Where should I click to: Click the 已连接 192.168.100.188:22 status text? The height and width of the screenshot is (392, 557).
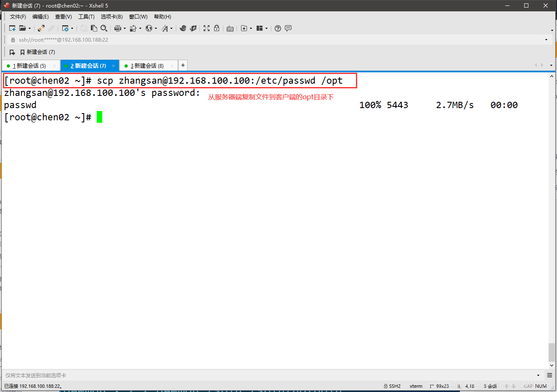pyautogui.click(x=33, y=386)
